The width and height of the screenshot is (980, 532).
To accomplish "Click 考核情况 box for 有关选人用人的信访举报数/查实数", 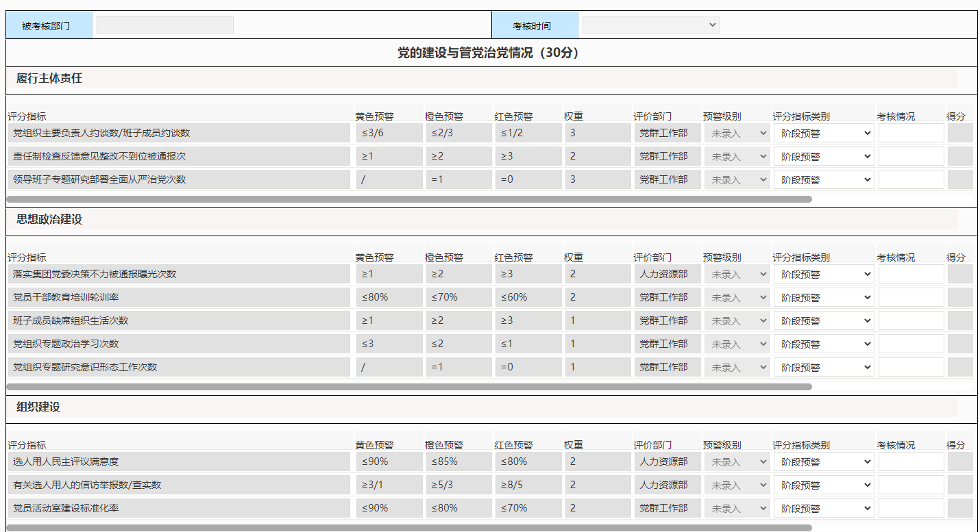I will coord(911,485).
